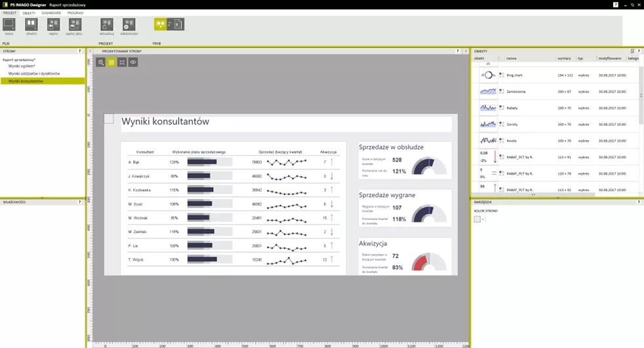The height and width of the screenshot is (348, 644).
Task: Refresh data with the 'aktualizuj' icon
Action: click(107, 25)
